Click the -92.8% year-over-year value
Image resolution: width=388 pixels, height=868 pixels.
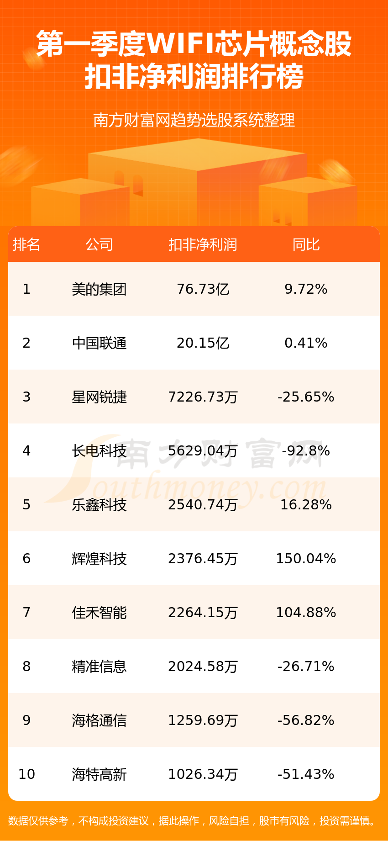pos(306,451)
